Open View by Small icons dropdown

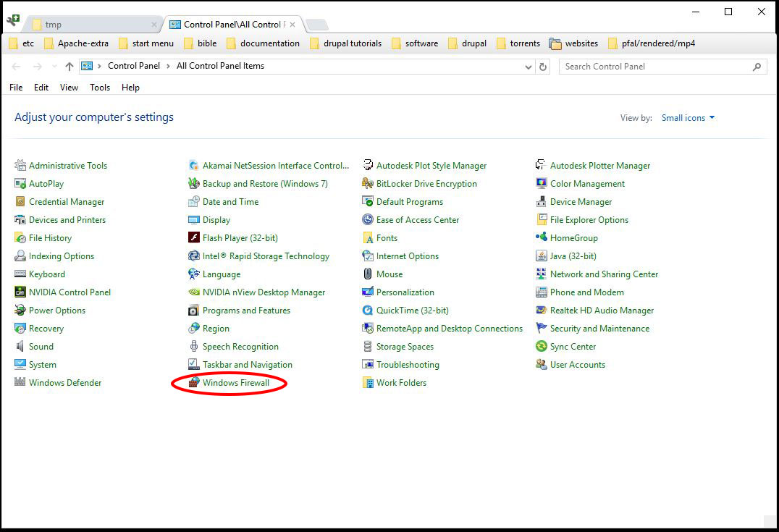click(688, 118)
